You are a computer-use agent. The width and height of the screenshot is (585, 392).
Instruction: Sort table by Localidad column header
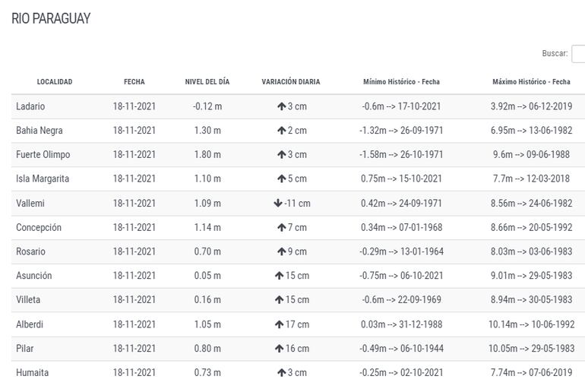[55, 82]
